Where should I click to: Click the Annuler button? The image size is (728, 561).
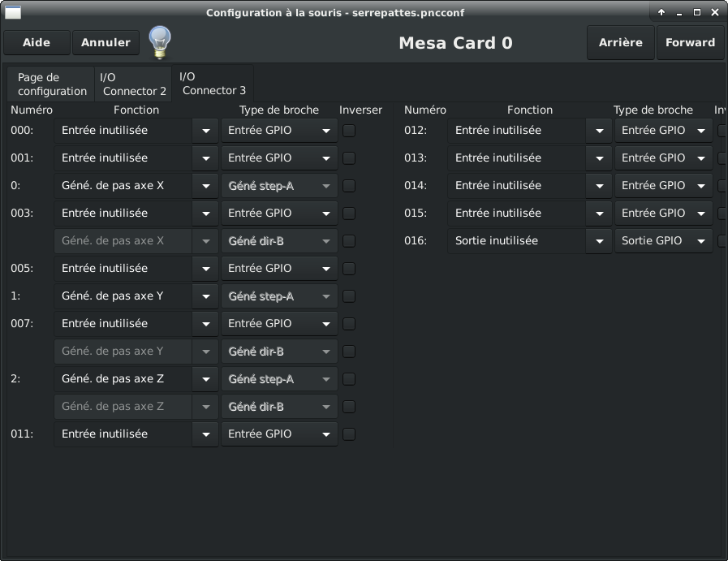pos(106,43)
